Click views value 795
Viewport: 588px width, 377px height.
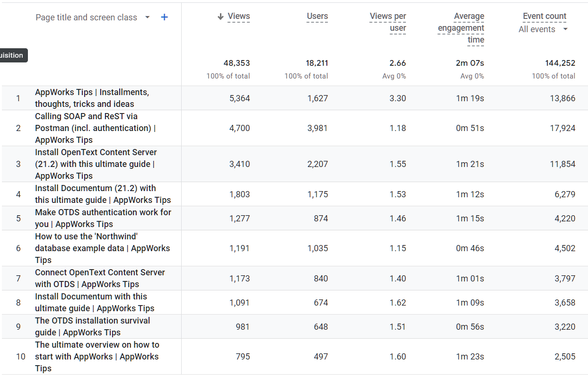coord(243,357)
